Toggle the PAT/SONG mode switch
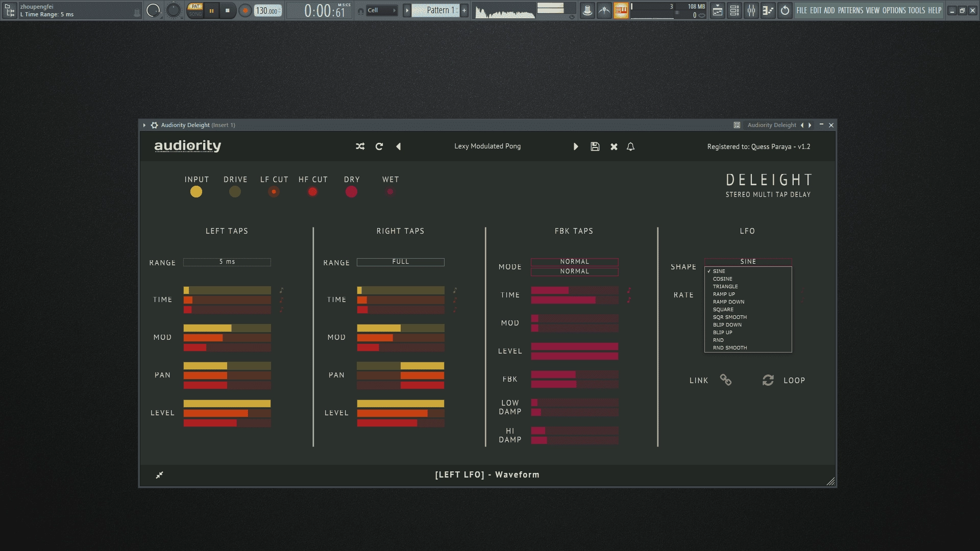Image resolution: width=980 pixels, height=551 pixels. (x=195, y=10)
